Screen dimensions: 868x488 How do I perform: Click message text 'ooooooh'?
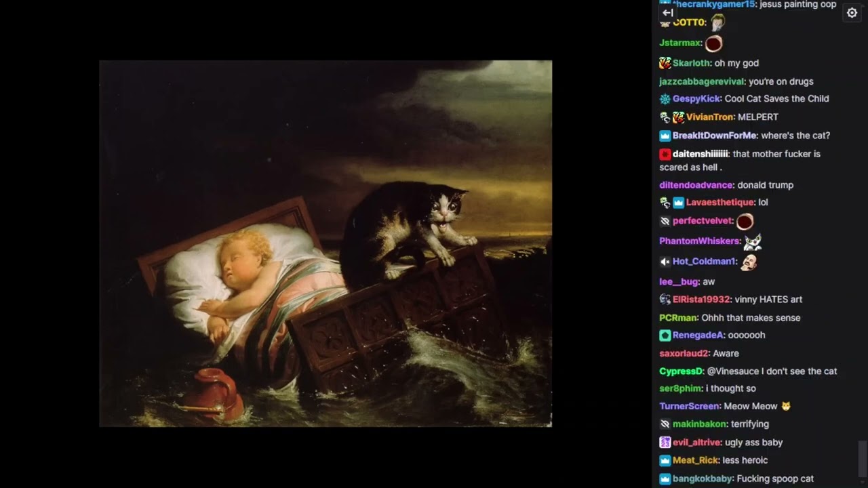point(747,335)
